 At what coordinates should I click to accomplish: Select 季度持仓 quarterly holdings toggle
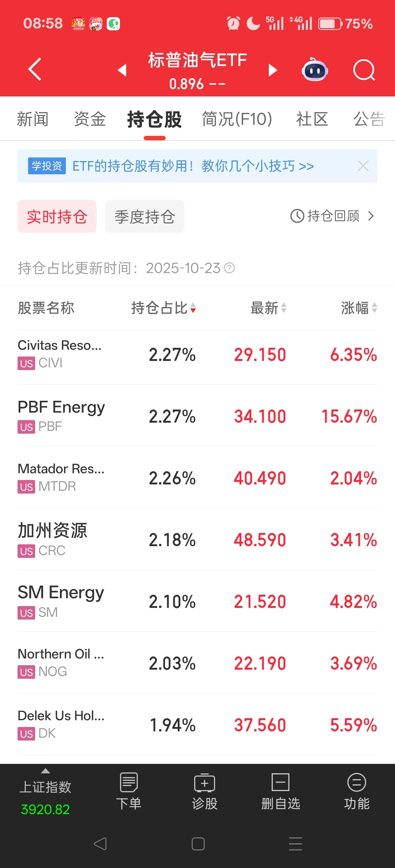145,216
